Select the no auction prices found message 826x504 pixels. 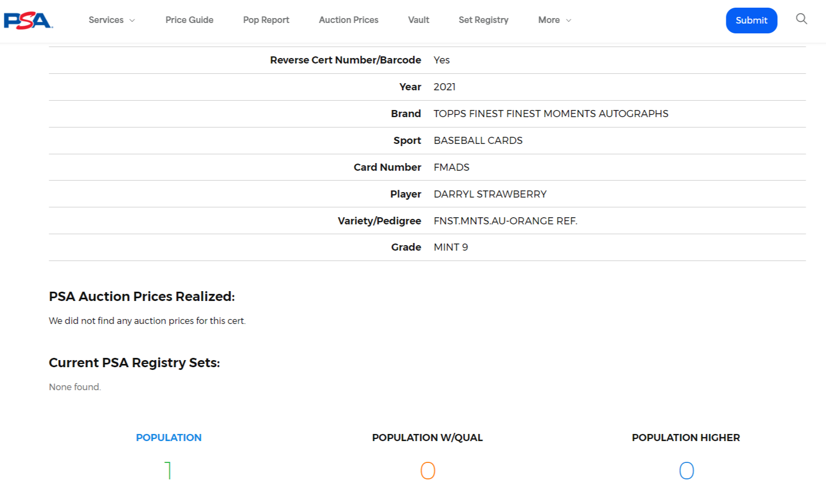(147, 321)
